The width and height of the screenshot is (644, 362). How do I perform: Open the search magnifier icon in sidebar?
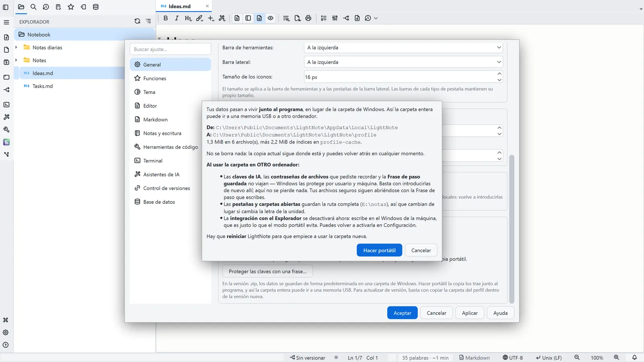tap(33, 7)
